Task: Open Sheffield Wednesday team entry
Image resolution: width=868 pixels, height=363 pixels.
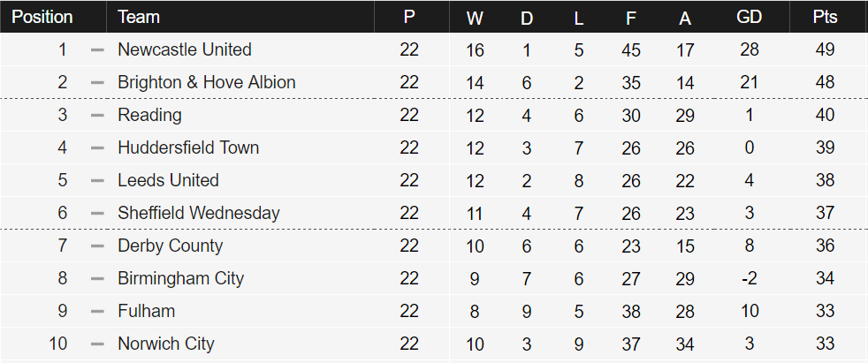Action: (x=199, y=213)
